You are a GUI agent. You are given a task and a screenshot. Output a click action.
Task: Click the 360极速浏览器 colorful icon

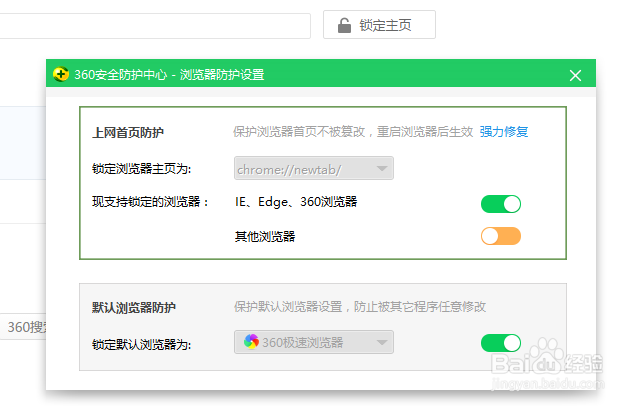tap(251, 341)
